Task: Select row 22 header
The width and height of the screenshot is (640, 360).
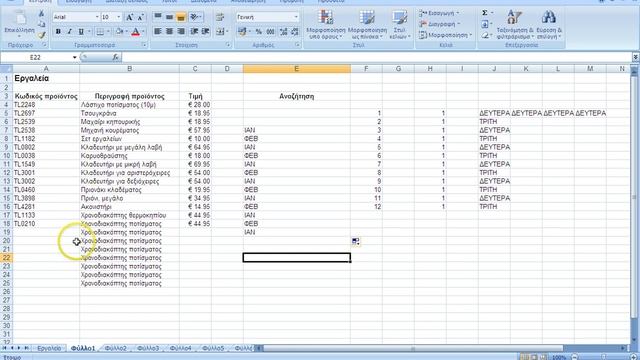Action: pyautogui.click(x=6, y=258)
